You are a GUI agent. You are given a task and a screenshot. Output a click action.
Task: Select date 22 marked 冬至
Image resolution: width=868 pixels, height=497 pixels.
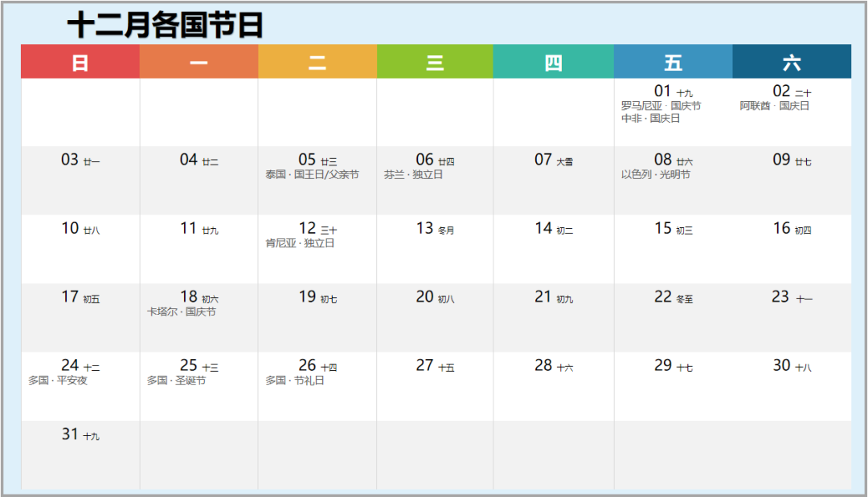(673, 297)
